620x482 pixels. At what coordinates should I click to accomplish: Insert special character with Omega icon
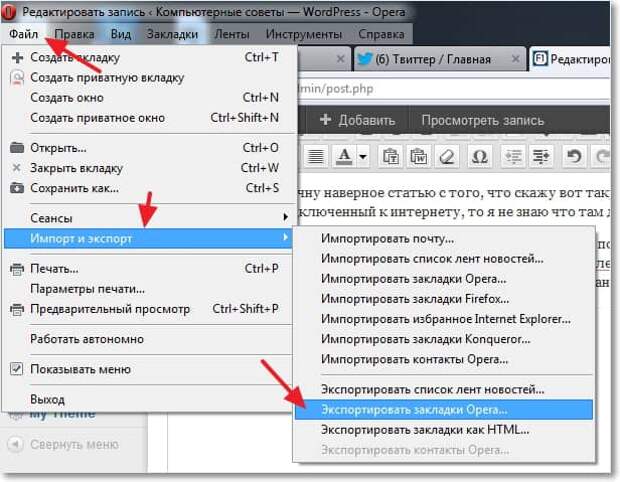(x=480, y=157)
